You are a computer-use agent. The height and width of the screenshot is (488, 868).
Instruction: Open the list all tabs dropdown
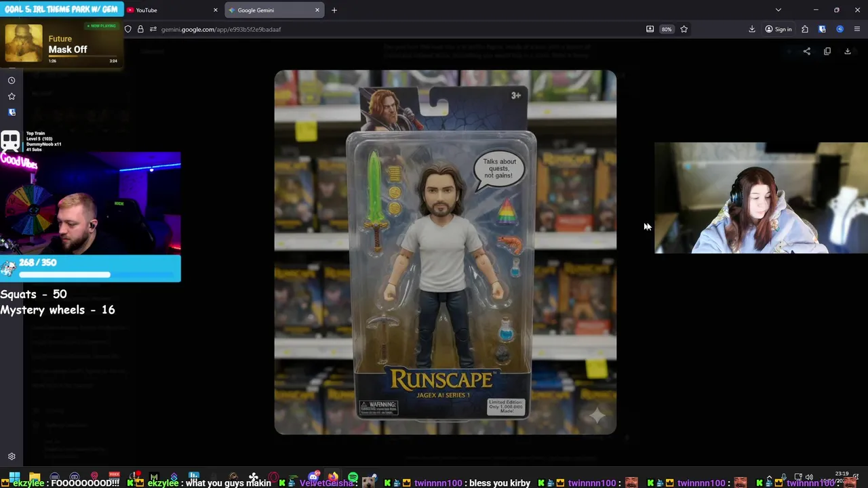click(778, 10)
